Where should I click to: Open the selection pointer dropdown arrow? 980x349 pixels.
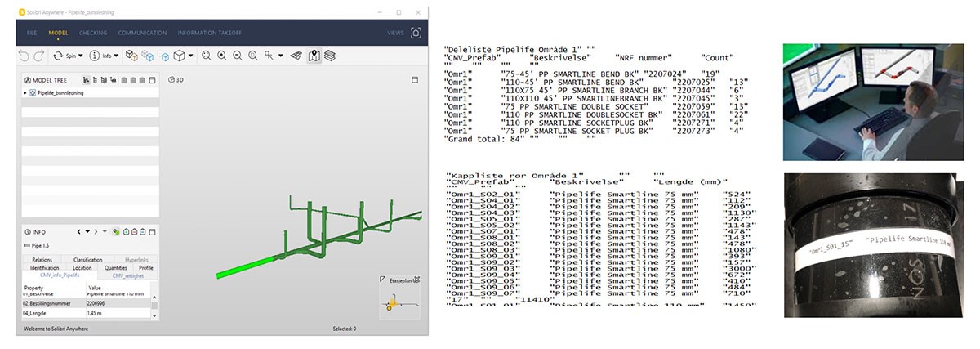(x=280, y=56)
